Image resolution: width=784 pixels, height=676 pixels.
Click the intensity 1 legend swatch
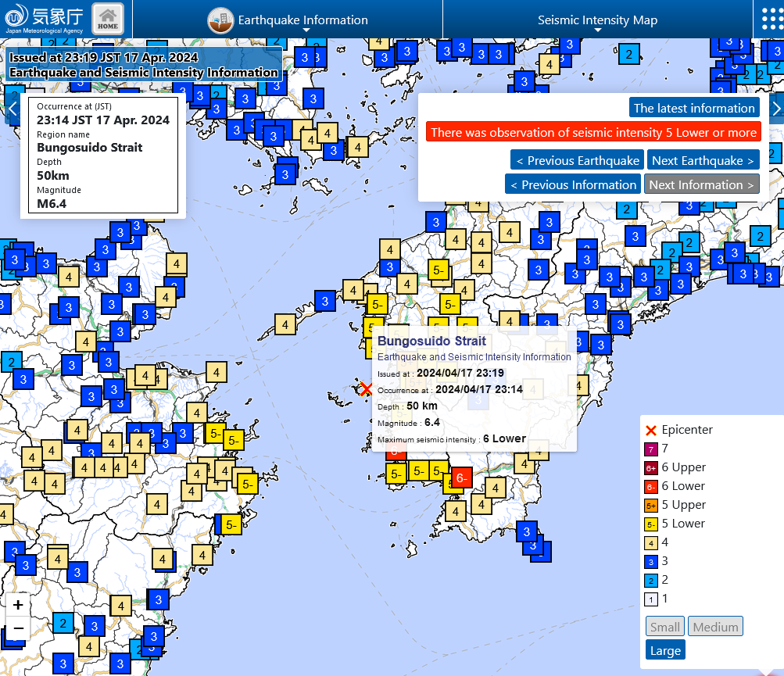point(650,599)
